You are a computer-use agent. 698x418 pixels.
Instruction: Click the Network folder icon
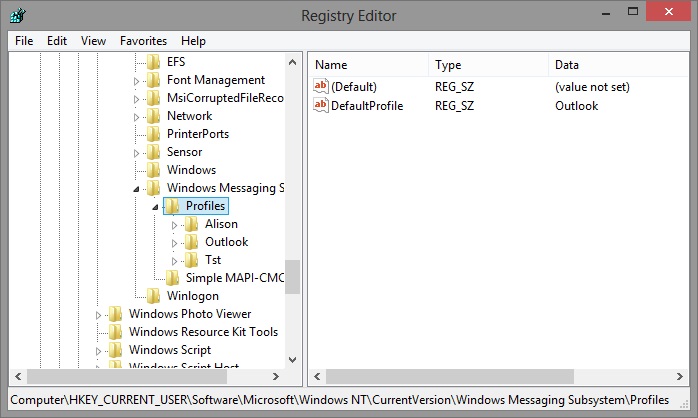coord(154,116)
